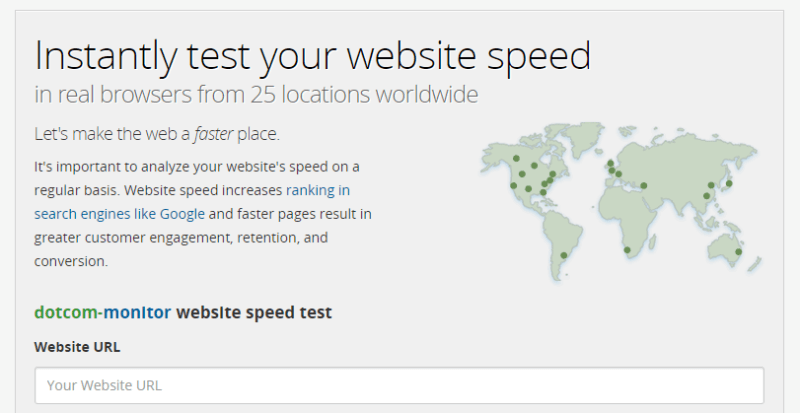The image size is (800, 413).
Task: Click the Your Website URL input field
Action: [x=399, y=385]
